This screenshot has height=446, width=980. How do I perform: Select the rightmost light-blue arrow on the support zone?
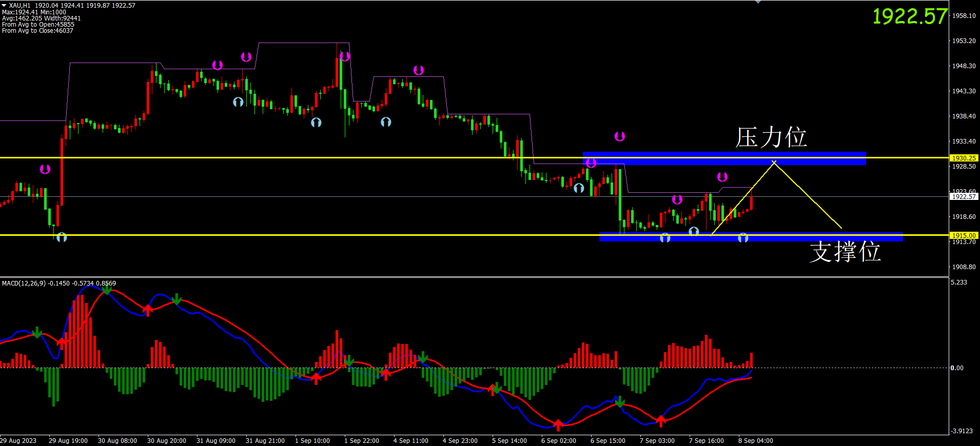[x=743, y=238]
